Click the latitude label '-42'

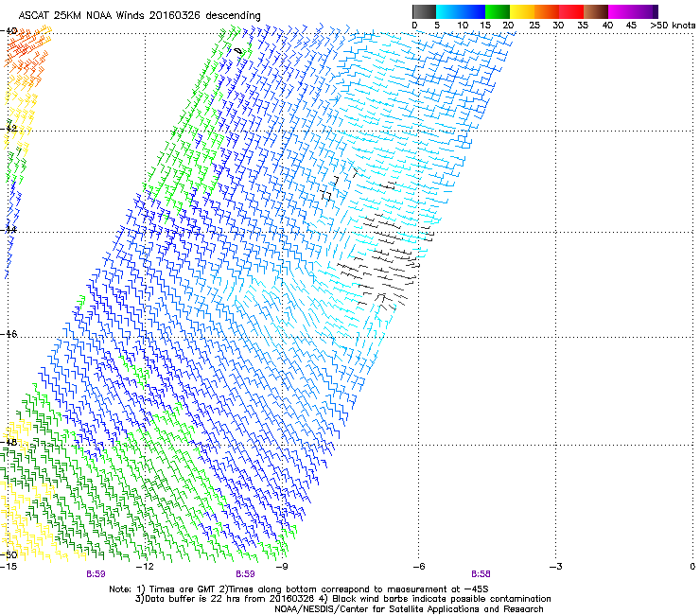tap(9, 128)
